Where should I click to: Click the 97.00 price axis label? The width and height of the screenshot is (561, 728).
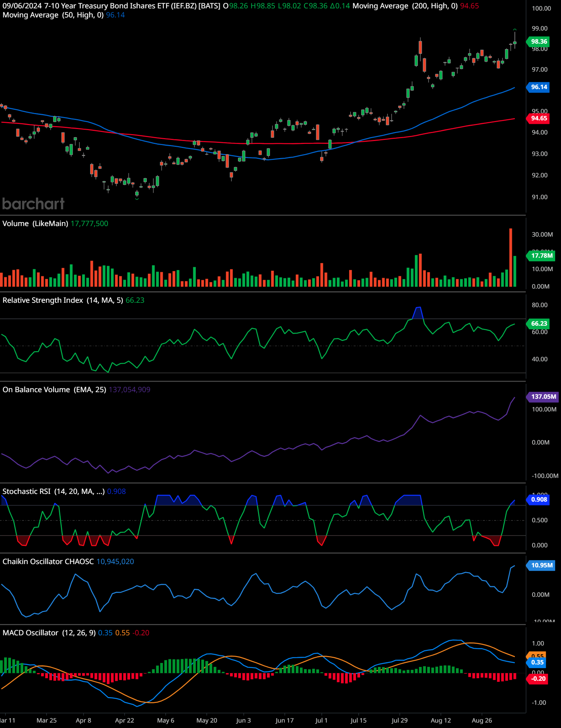pos(540,69)
